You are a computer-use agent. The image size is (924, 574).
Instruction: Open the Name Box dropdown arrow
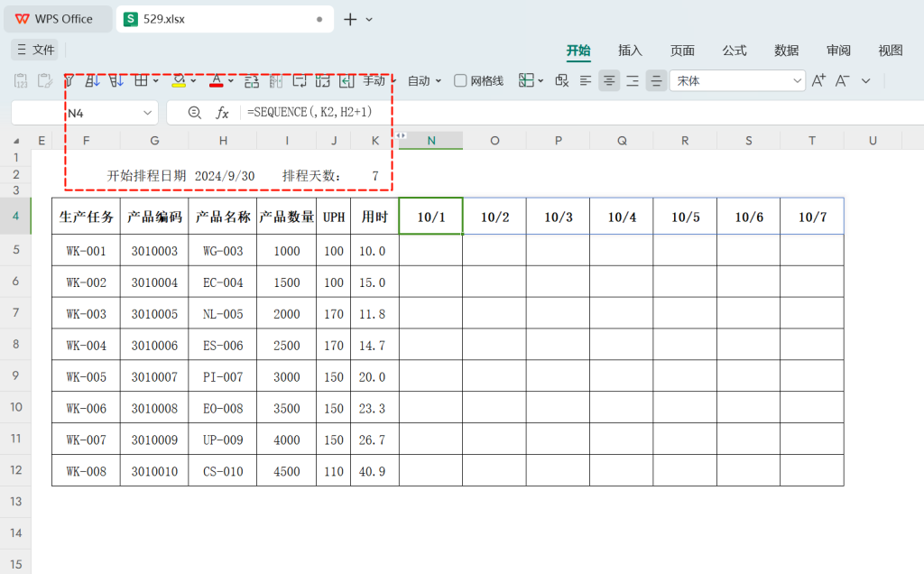(147, 113)
